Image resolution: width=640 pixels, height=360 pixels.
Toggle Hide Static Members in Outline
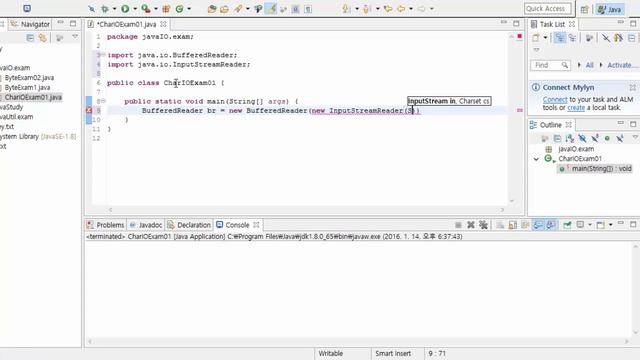click(595, 138)
